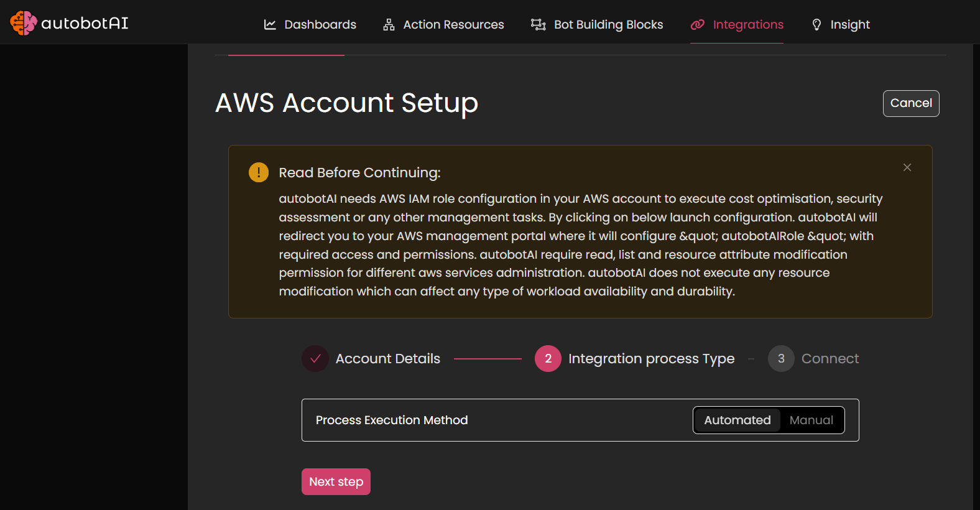Click the Account Details step label
The width and height of the screenshot is (980, 510).
coord(388,359)
